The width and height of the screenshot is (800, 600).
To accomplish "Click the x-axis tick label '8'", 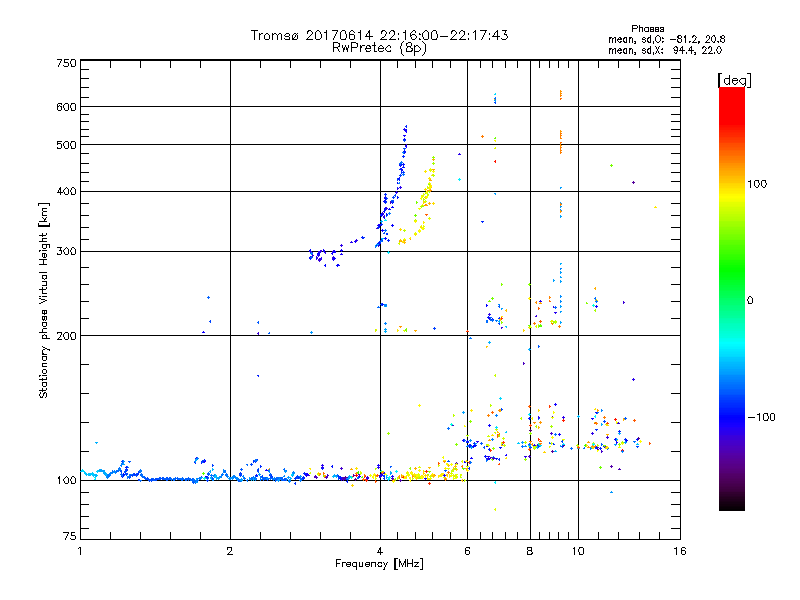I will (530, 551).
